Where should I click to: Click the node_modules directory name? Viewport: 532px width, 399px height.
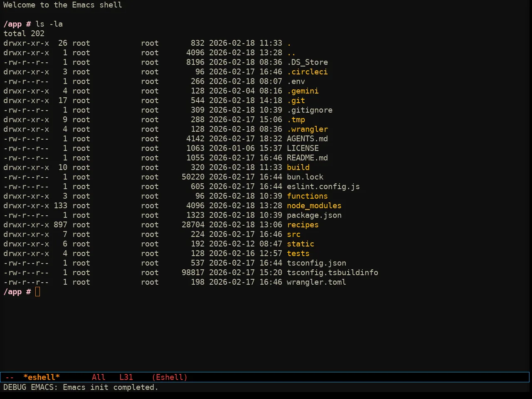315,206
